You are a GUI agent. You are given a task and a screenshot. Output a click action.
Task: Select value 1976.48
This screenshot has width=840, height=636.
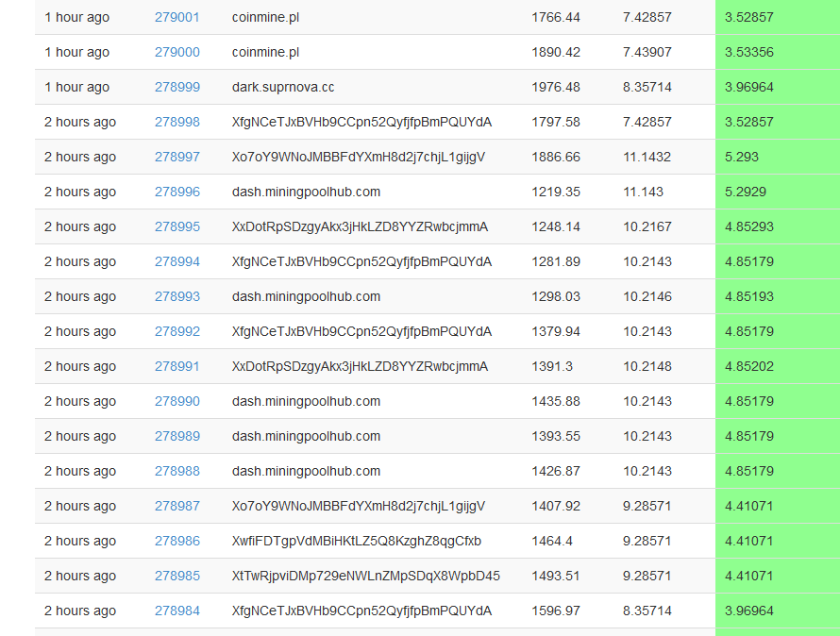(x=556, y=87)
